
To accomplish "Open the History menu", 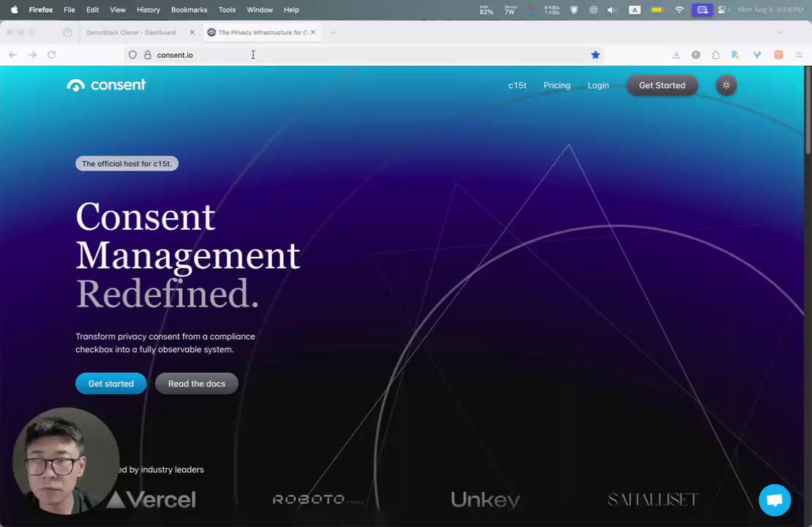I will [148, 10].
